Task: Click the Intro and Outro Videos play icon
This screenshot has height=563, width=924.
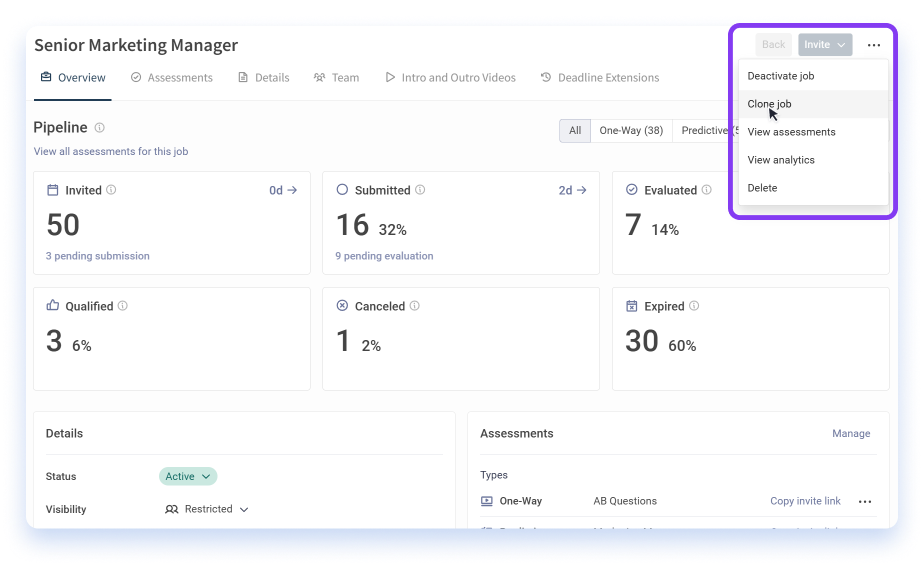Action: coord(390,77)
